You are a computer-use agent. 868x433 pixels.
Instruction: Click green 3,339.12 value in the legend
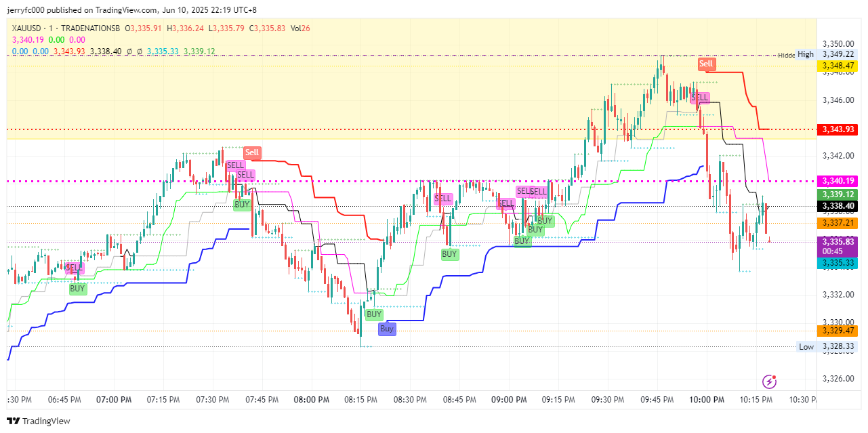pyautogui.click(x=199, y=51)
